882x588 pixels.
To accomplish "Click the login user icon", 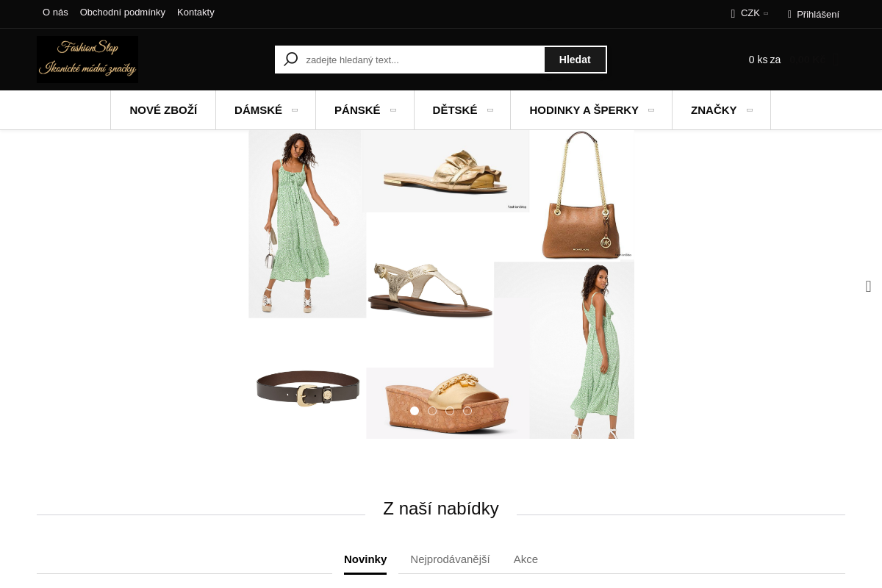I will click(x=789, y=14).
